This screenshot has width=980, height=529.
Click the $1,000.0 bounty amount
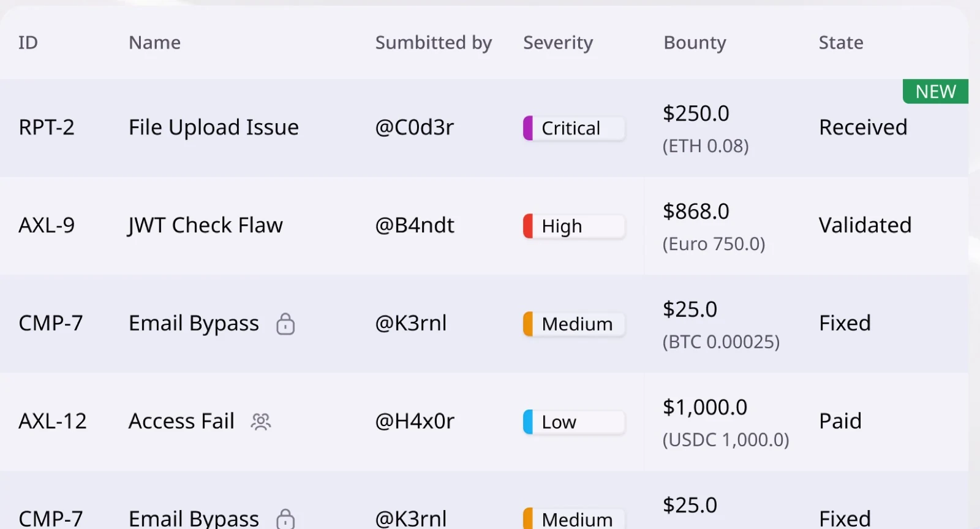[705, 408]
